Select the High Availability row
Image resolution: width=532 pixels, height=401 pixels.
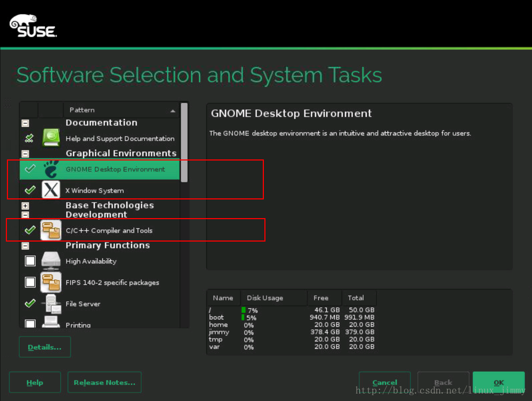tap(100, 261)
